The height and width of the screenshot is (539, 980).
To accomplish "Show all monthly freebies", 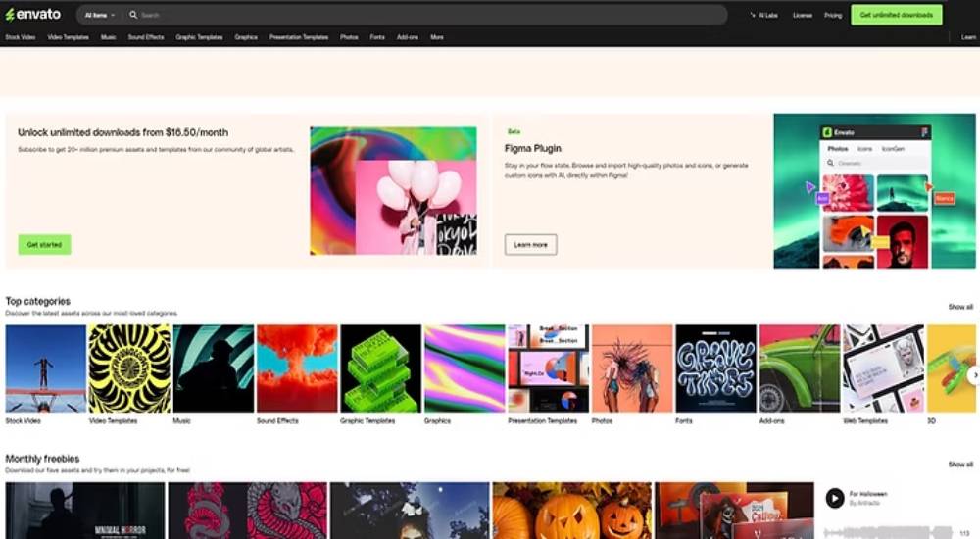I will tap(960, 465).
